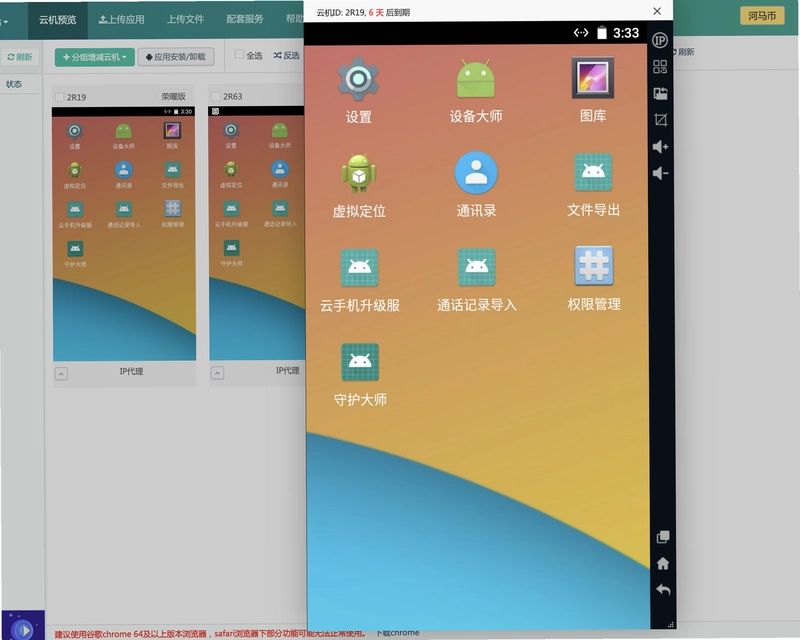800x640 pixels.
Task: Select the 2R19 phone screen thumbnail
Action: tap(124, 234)
